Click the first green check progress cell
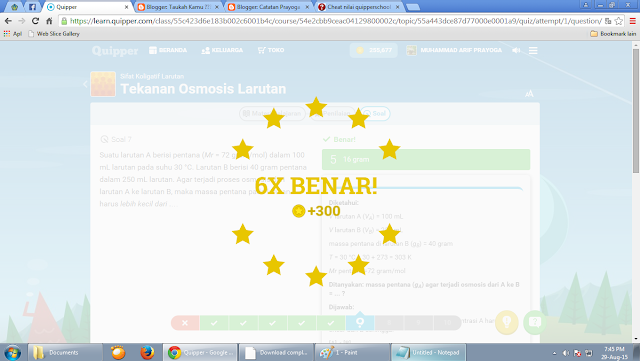The image size is (640, 361). pyautogui.click(x=214, y=323)
